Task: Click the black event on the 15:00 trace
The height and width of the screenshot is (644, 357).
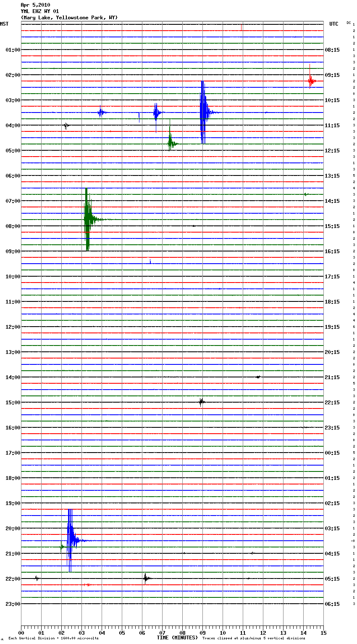Action: coord(202,402)
